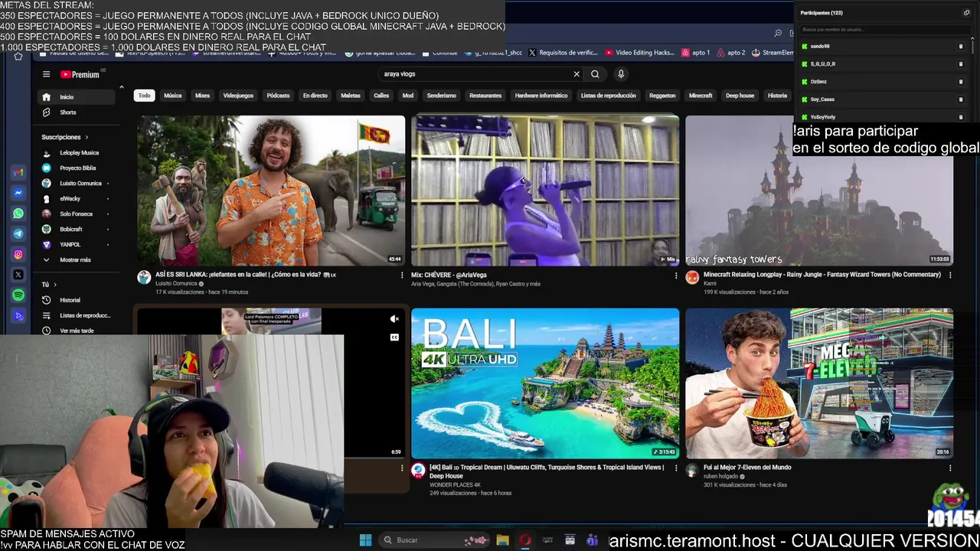Select the Deep house filter chip
The image size is (980, 551).
click(x=740, y=96)
